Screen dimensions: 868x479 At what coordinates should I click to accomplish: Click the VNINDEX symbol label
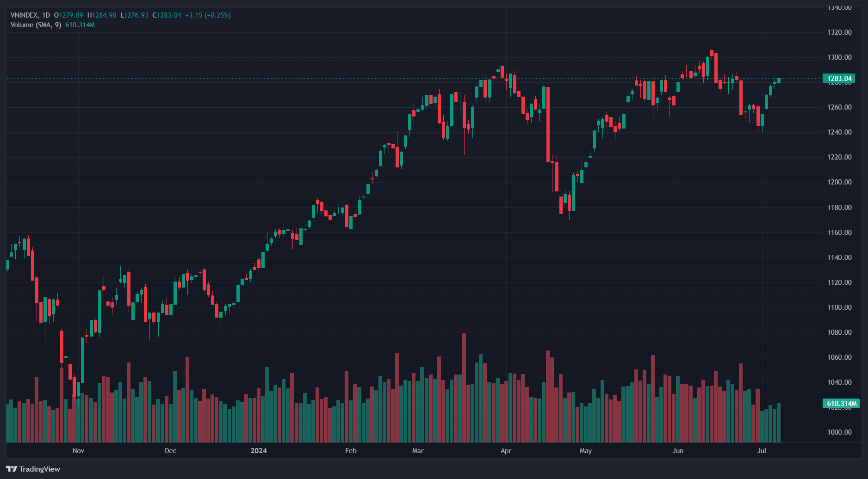point(25,15)
